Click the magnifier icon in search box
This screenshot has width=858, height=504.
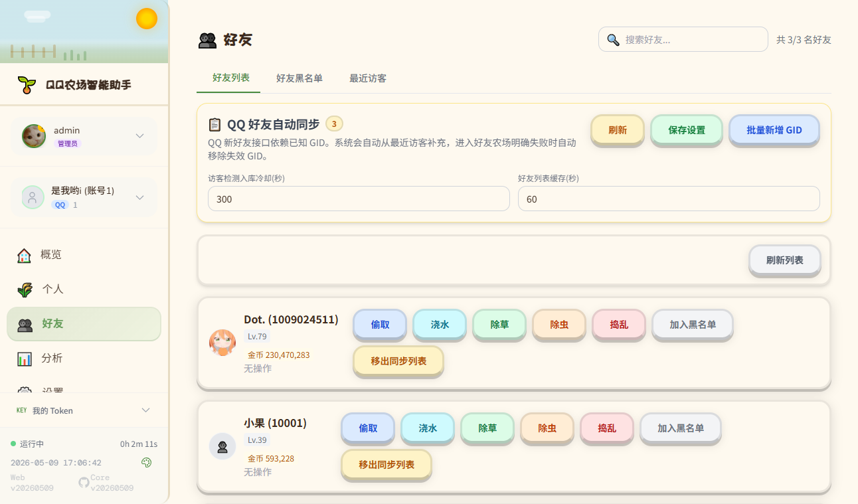(614, 40)
